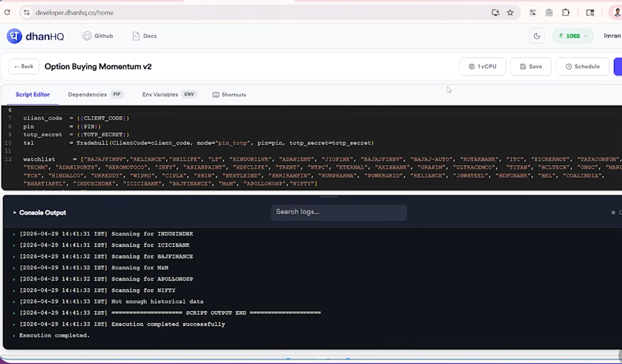Save the script

point(531,67)
